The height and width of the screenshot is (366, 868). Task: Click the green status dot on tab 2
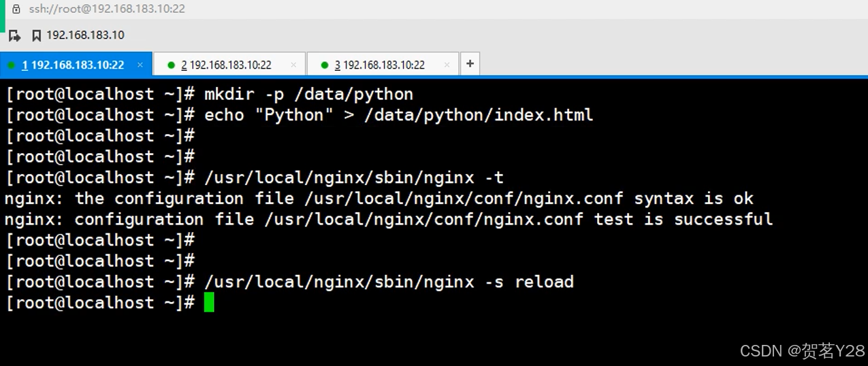point(171,65)
